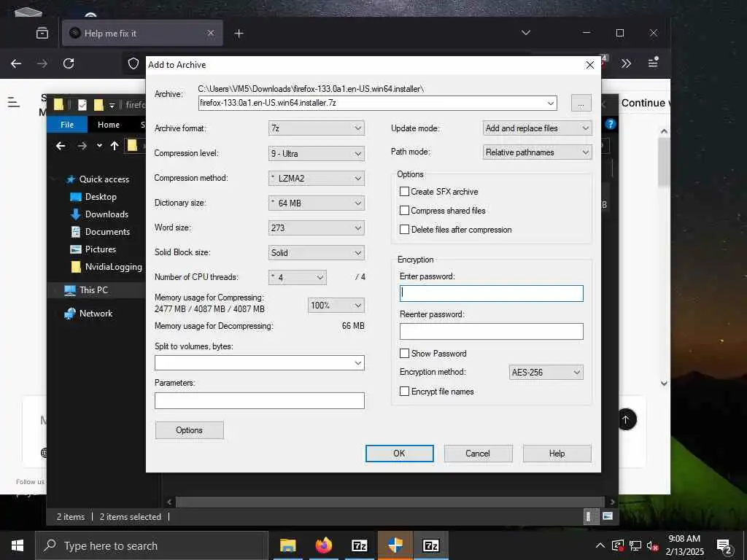Enable Encrypt file names
The width and height of the screenshot is (747, 560).
tap(404, 392)
